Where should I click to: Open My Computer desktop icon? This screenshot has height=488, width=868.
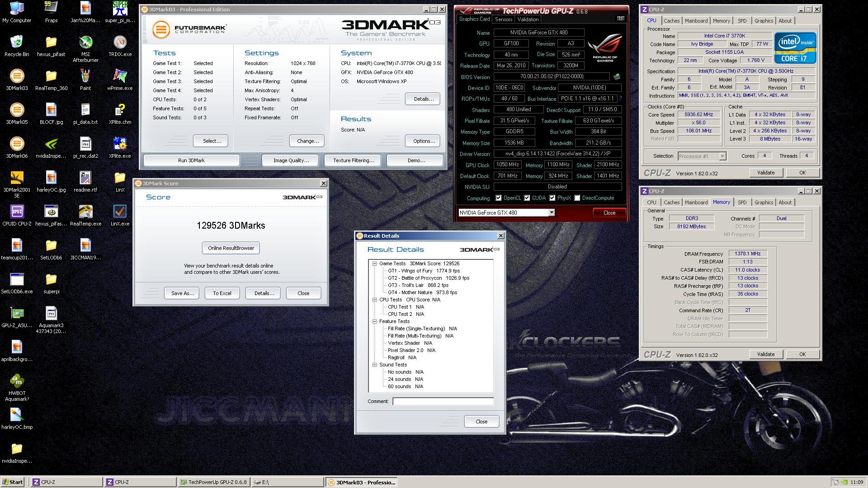pyautogui.click(x=17, y=12)
